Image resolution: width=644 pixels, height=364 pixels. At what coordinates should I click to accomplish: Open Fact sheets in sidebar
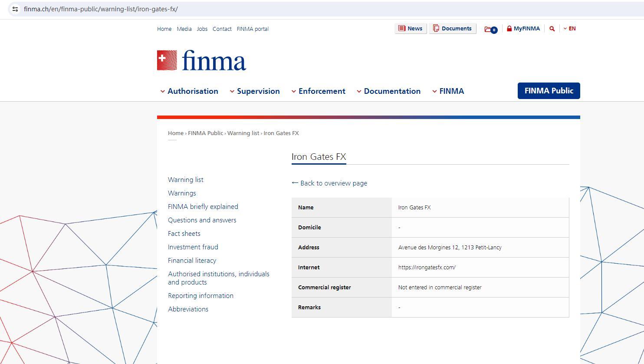184,234
